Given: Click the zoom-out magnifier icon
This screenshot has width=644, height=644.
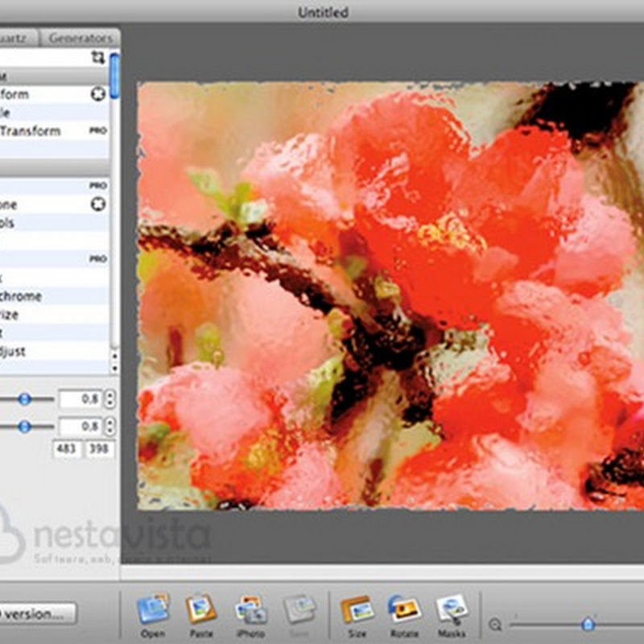Looking at the screenshot, I should click(x=495, y=624).
